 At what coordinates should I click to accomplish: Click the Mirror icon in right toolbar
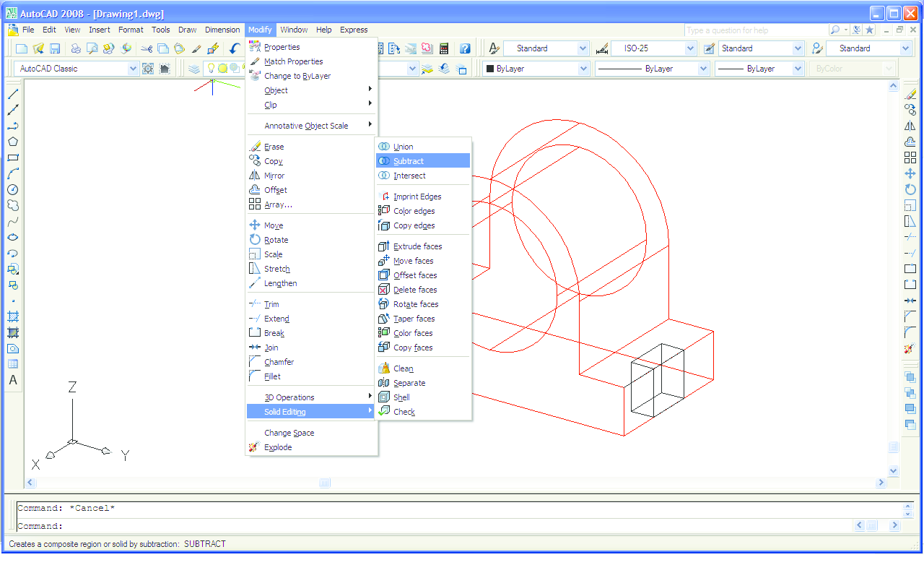(x=910, y=126)
